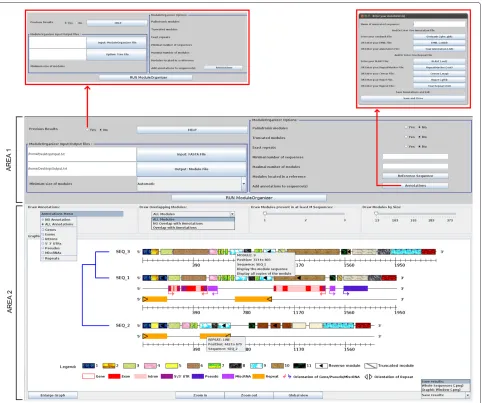The width and height of the screenshot is (483, 403).
Task: Set Truncated modules to Yes in main panel
Action: pos(406,137)
